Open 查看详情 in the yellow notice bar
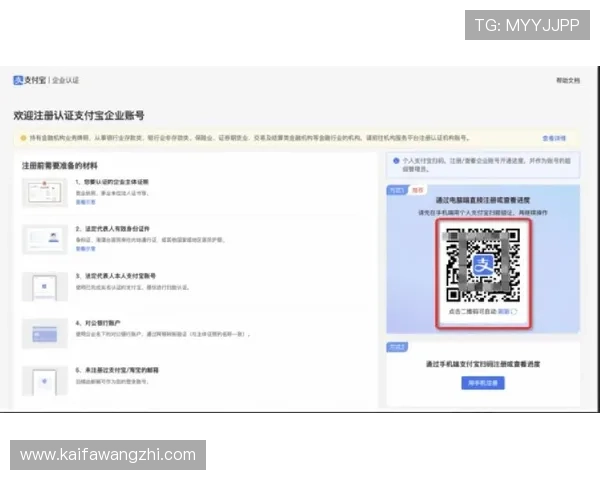Image resolution: width=600 pixels, height=480 pixels. coord(554,138)
